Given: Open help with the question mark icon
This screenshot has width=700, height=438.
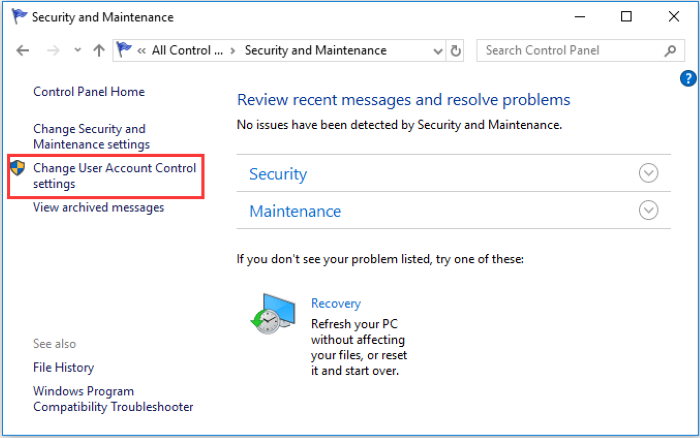Looking at the screenshot, I should [x=688, y=78].
